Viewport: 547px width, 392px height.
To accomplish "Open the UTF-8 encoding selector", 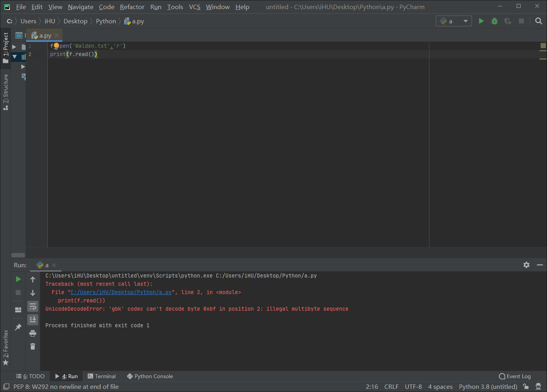I will pyautogui.click(x=413, y=386).
